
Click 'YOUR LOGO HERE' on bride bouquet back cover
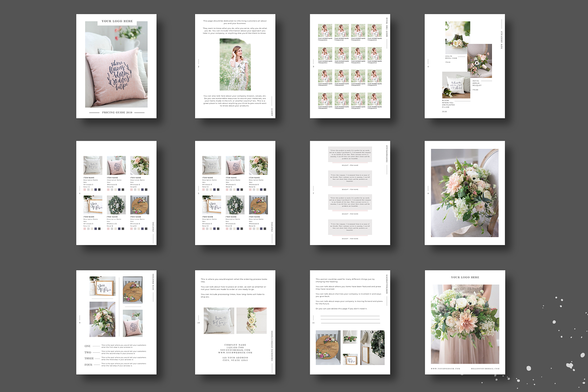click(x=465, y=277)
